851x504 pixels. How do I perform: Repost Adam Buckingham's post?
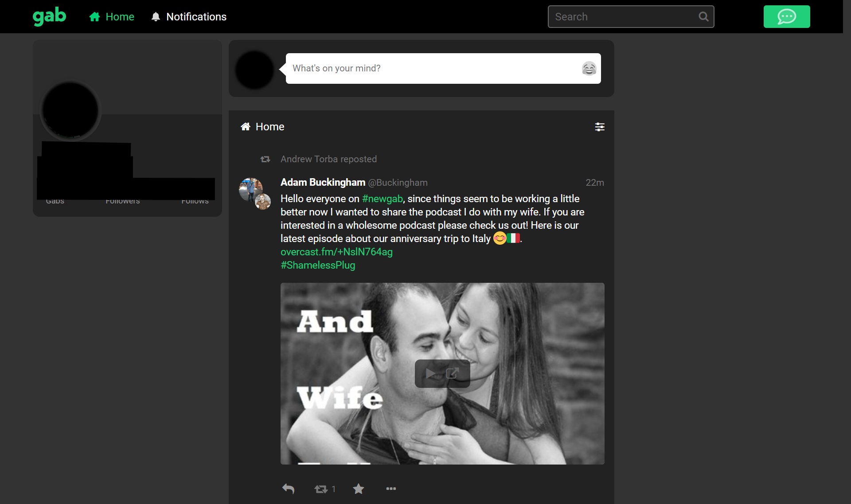click(321, 489)
